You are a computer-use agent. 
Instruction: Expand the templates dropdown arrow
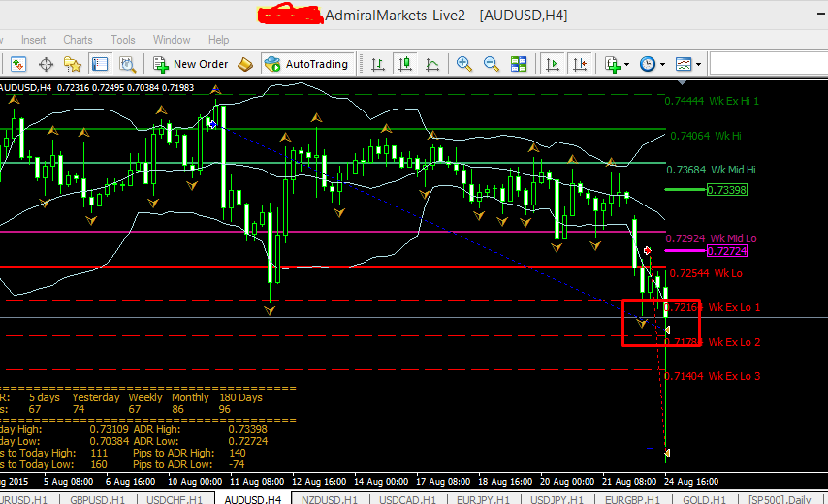tap(698, 65)
